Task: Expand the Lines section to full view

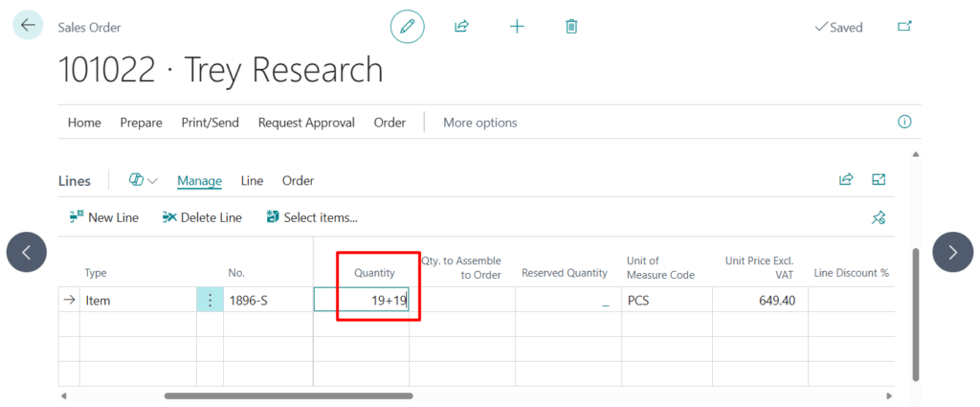Action: pos(879,179)
